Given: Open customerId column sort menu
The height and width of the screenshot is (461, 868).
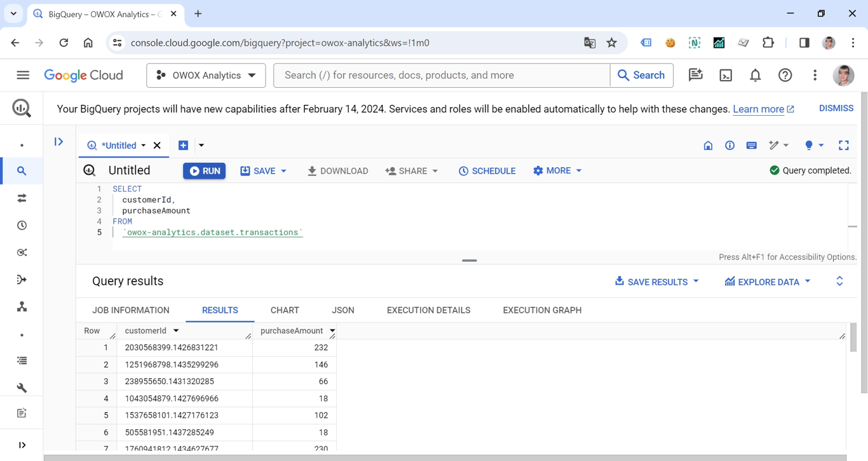Looking at the screenshot, I should 176,331.
